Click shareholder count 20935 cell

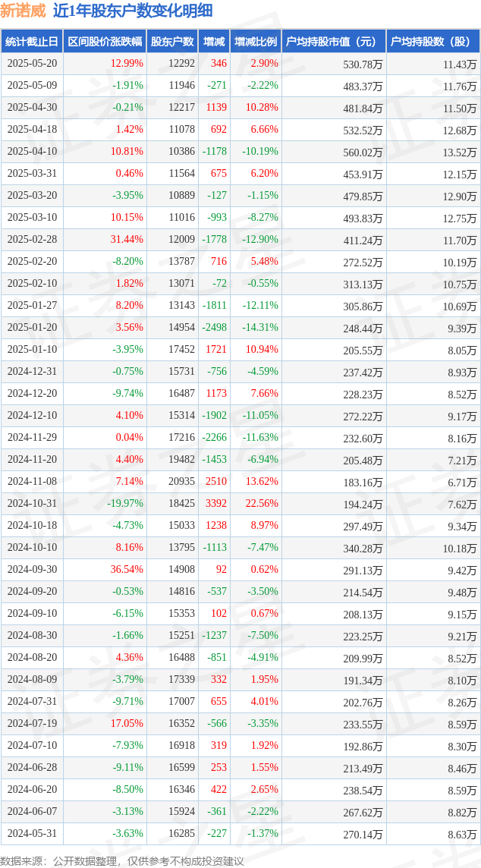181,482
